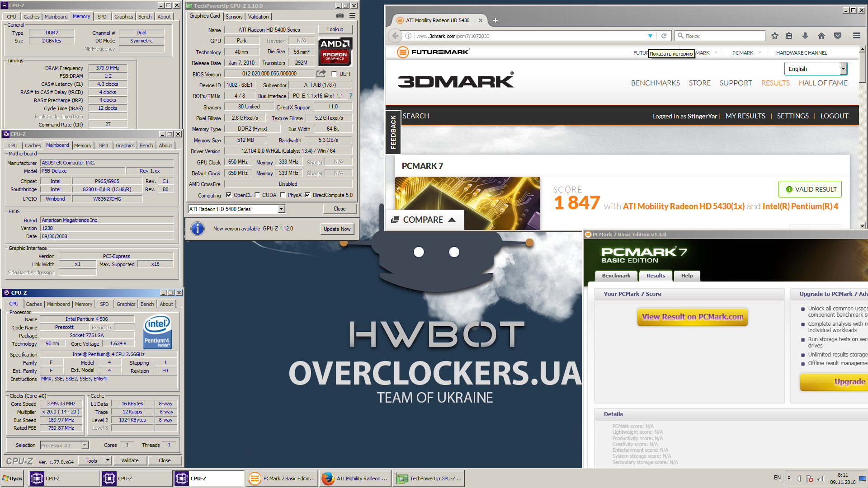Screen dimensions: 868x488
Task: Click the Pocket icon in Firefox toolbar
Action: tap(838, 36)
